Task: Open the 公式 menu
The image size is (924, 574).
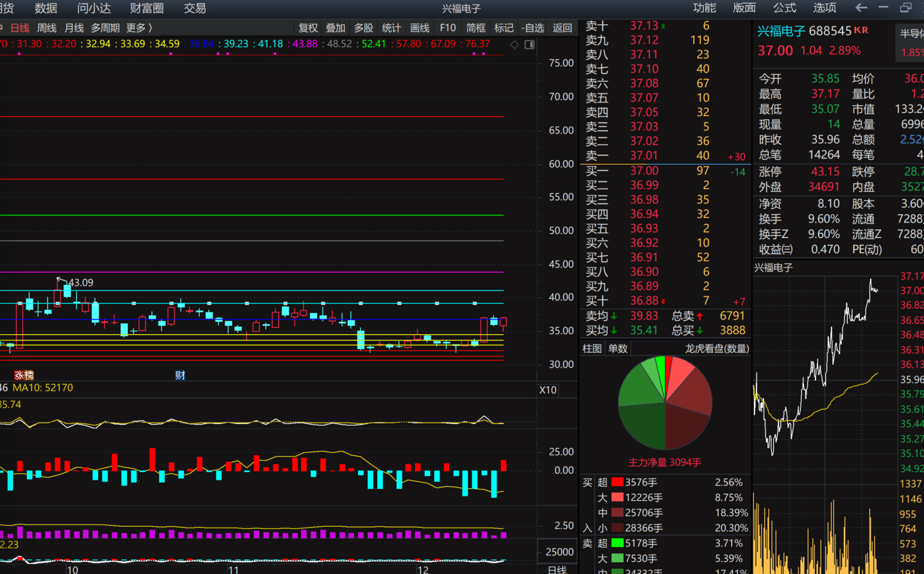Action: 785,8
